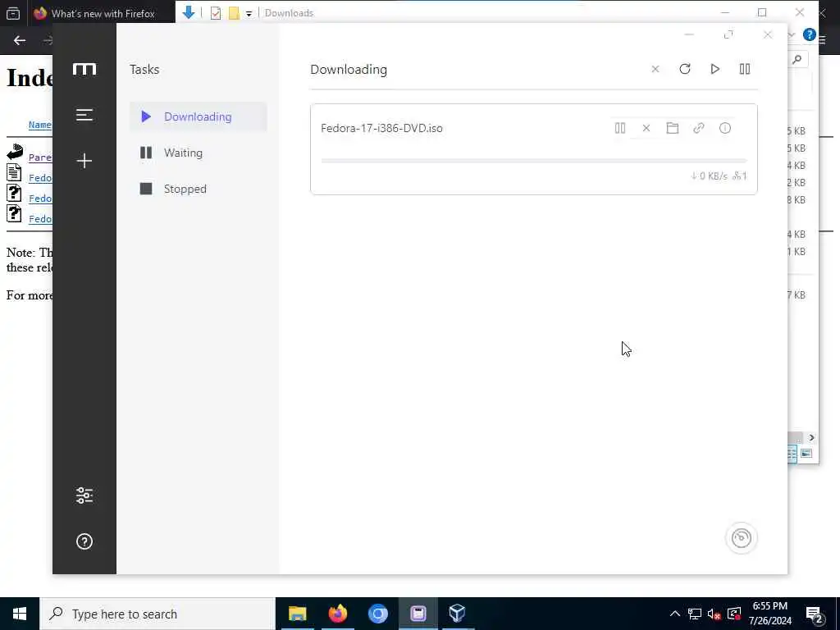The height and width of the screenshot is (630, 840).
Task: Click the Firefox back arrow button
Action: [20, 41]
